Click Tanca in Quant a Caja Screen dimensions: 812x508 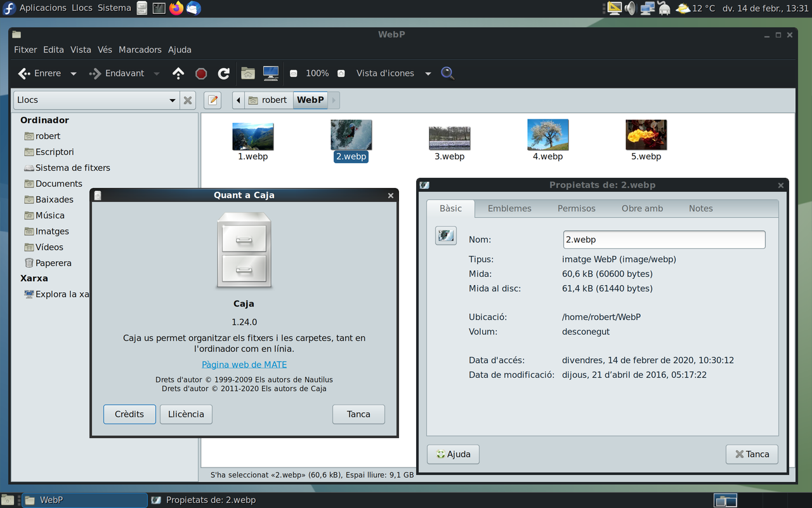358,414
